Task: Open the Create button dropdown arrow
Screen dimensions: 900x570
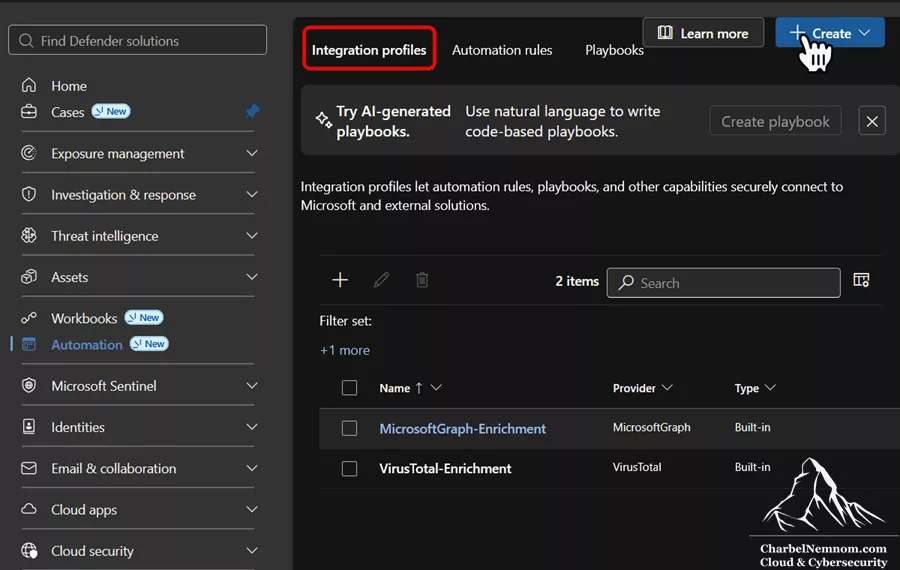Action: 864,33
